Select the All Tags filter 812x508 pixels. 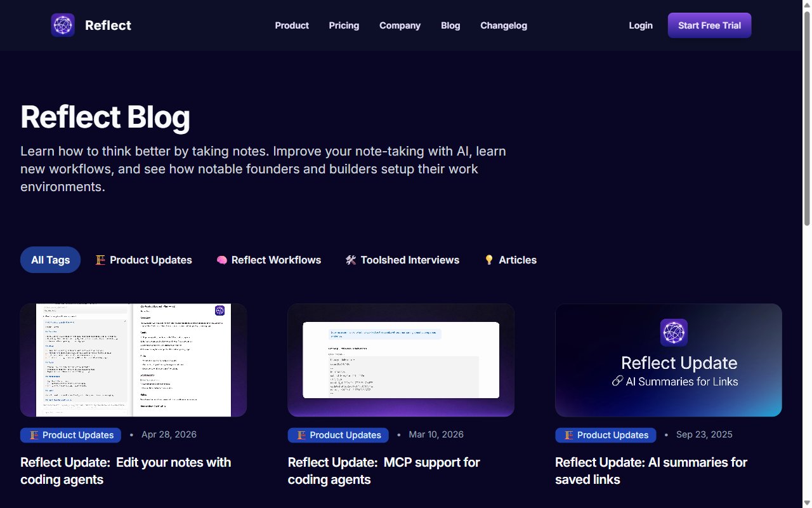tap(50, 260)
